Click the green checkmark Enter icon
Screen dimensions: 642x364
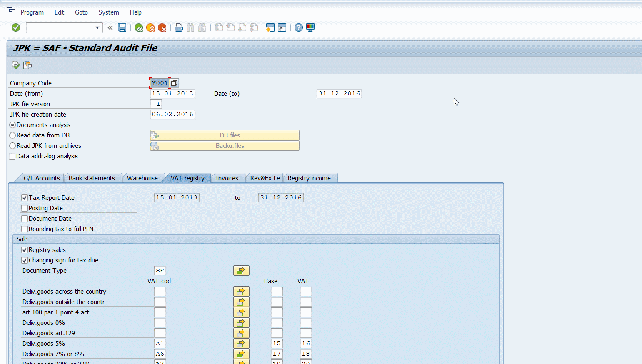click(x=16, y=27)
